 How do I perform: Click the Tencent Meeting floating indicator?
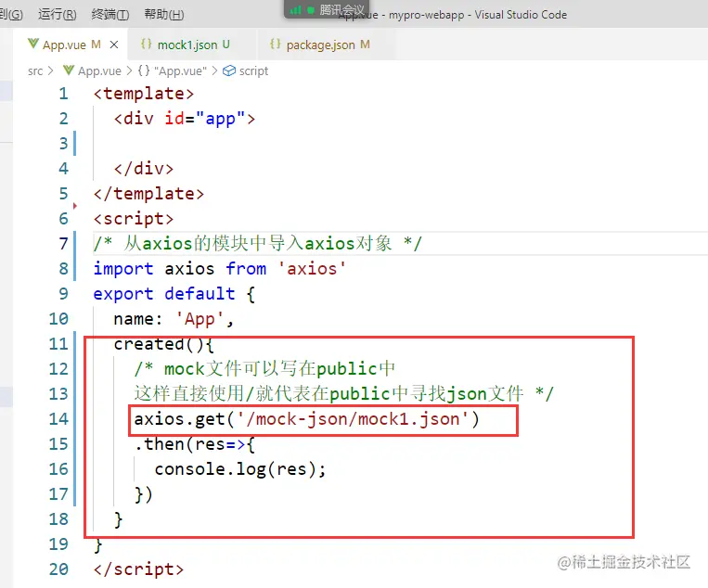(327, 9)
